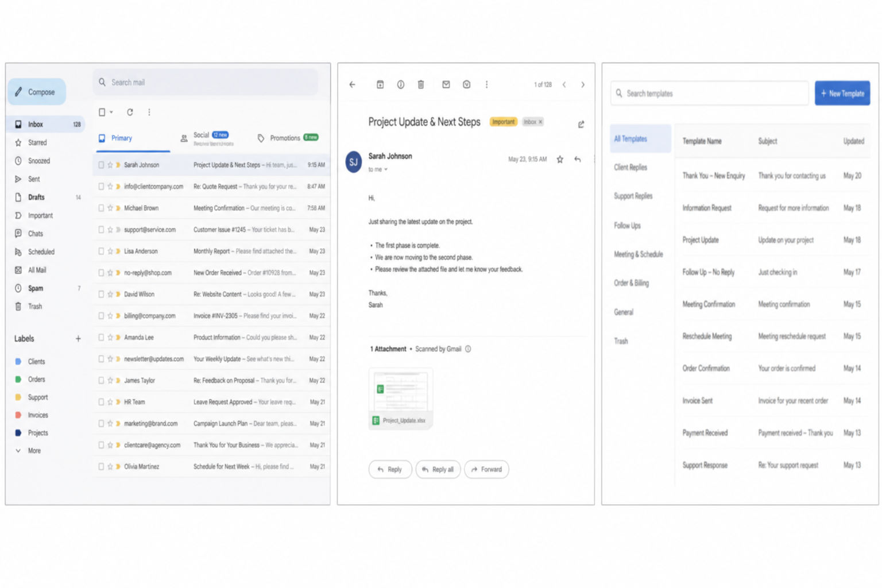Click the select-all checkbox above mail list

[x=102, y=113]
